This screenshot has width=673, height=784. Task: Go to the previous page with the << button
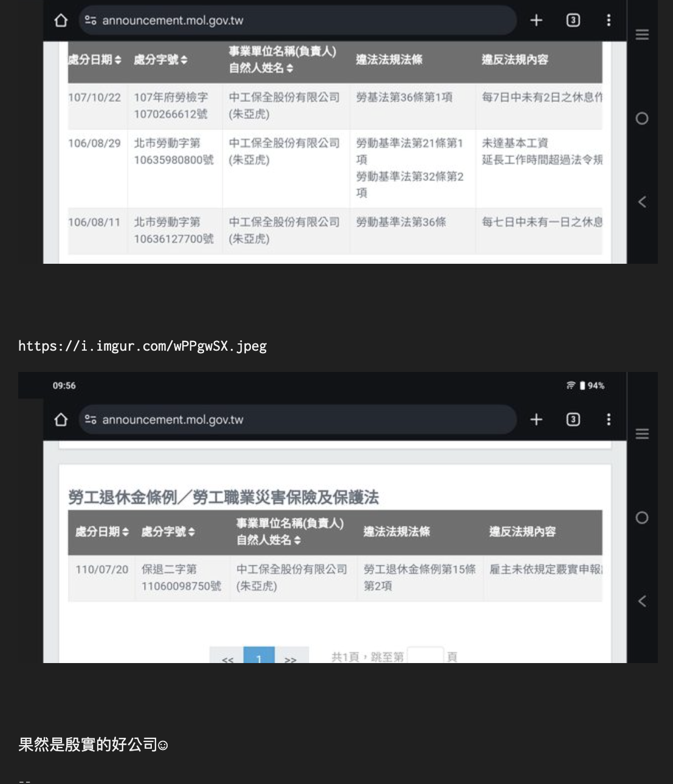coord(227,655)
